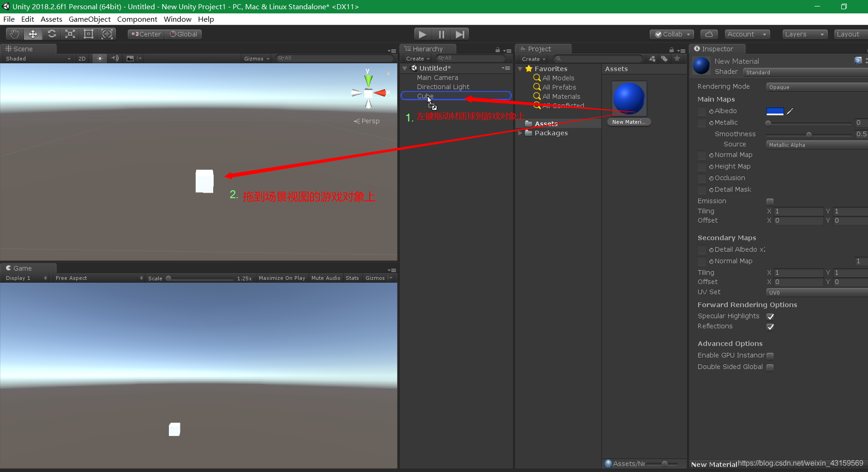Screen dimensions: 868x472
Task: Open Hierarchy Create dropdown
Action: click(x=418, y=59)
